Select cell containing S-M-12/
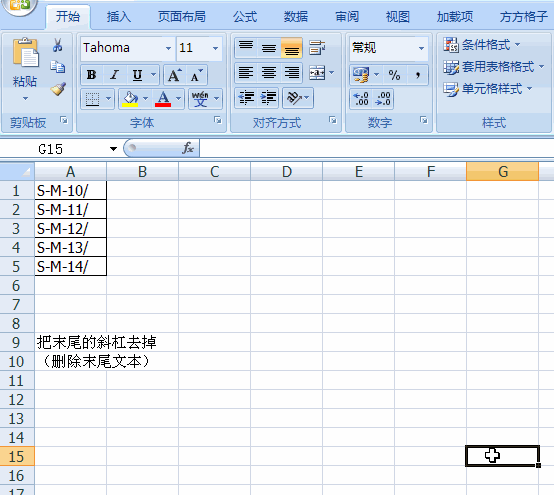Image resolution: width=554 pixels, height=495 pixels. tap(71, 229)
